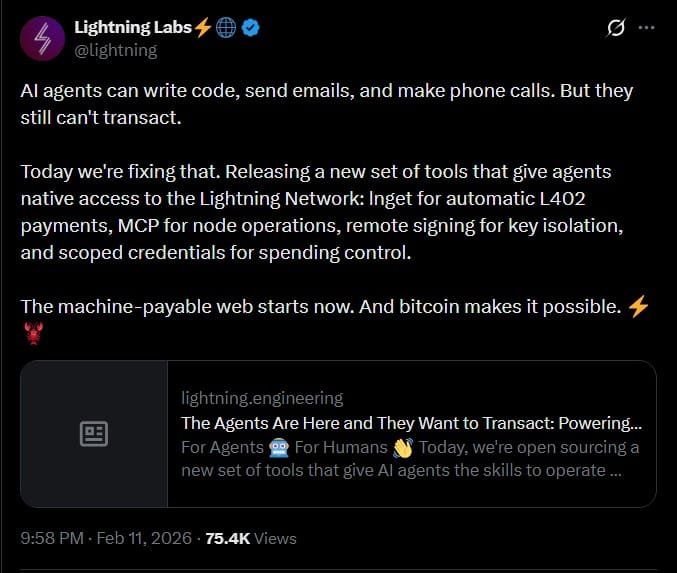Click the "AI agents can write code" paragraph

(x=326, y=103)
